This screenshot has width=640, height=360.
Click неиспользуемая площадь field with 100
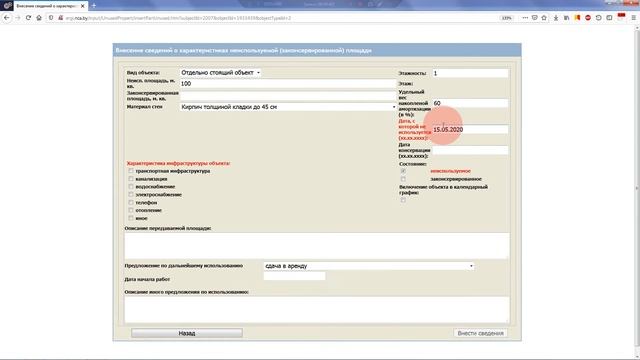click(288, 84)
